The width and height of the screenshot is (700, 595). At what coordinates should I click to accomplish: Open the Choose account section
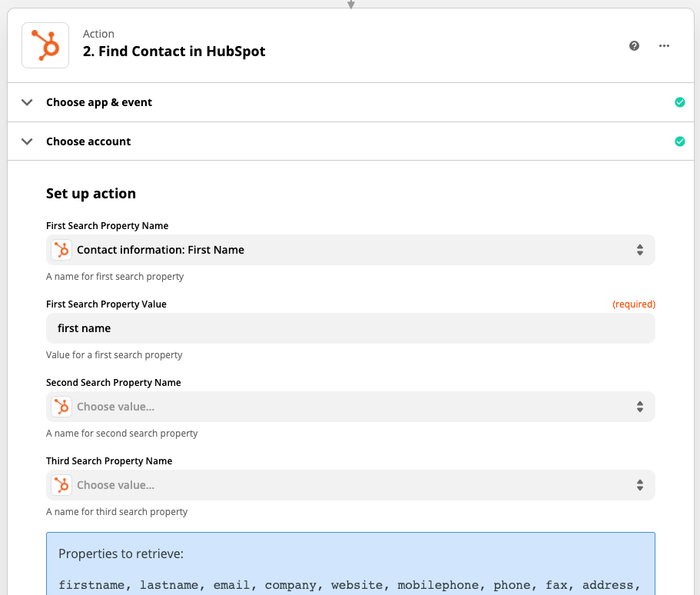click(x=350, y=141)
